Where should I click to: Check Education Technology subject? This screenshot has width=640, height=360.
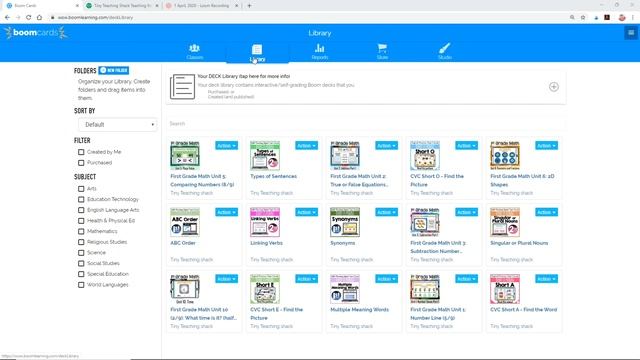click(81, 199)
